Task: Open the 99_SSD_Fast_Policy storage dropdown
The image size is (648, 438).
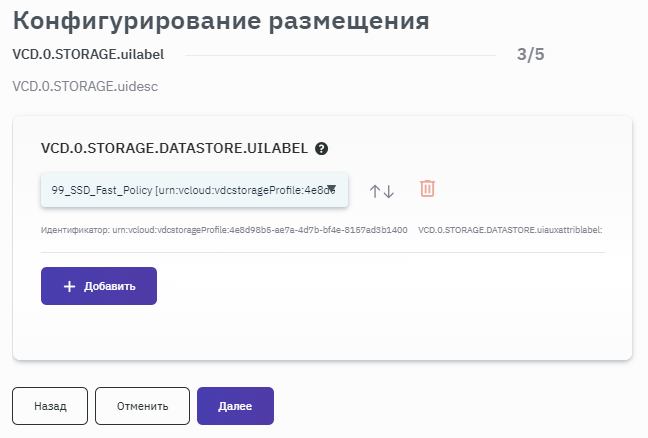Action: coord(185,189)
